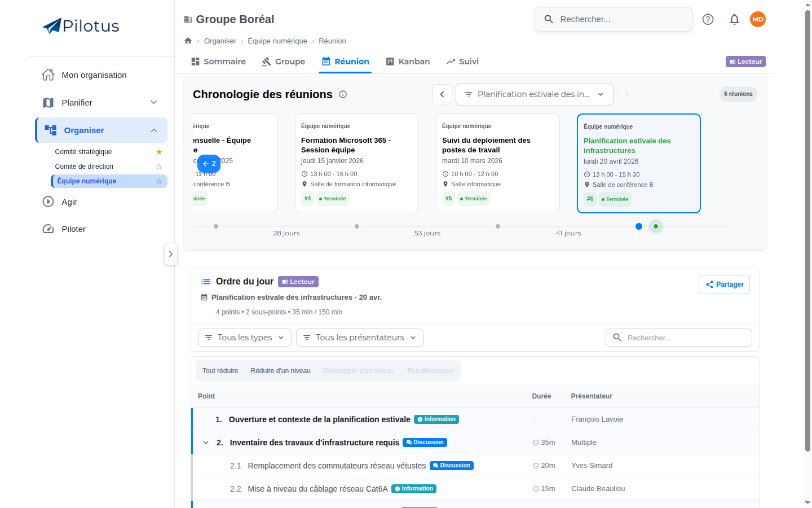
Task: Click the Présentateur column header
Action: [x=592, y=396]
